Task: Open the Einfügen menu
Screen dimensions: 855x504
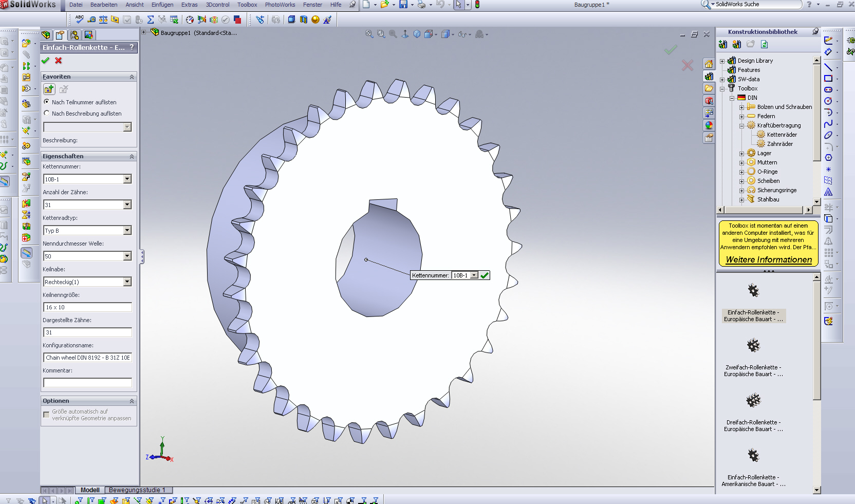Action: click(x=162, y=5)
